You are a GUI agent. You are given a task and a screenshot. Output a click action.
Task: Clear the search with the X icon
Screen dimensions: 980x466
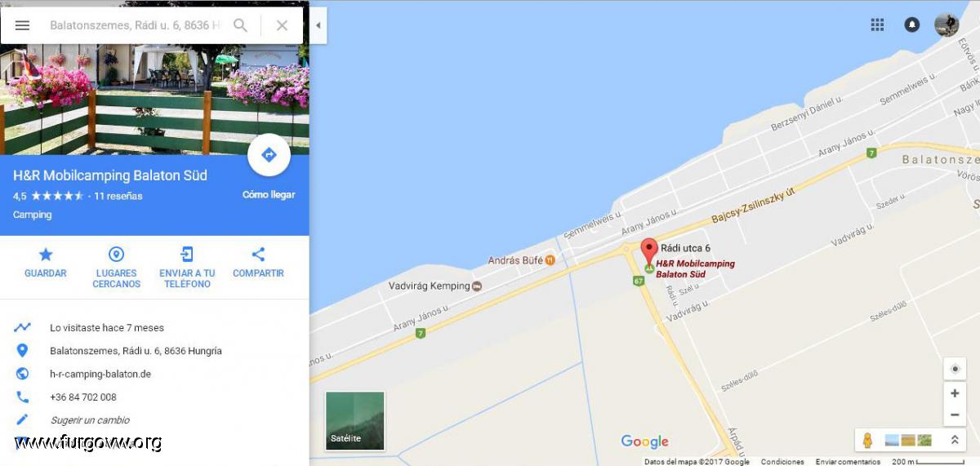pyautogui.click(x=282, y=25)
